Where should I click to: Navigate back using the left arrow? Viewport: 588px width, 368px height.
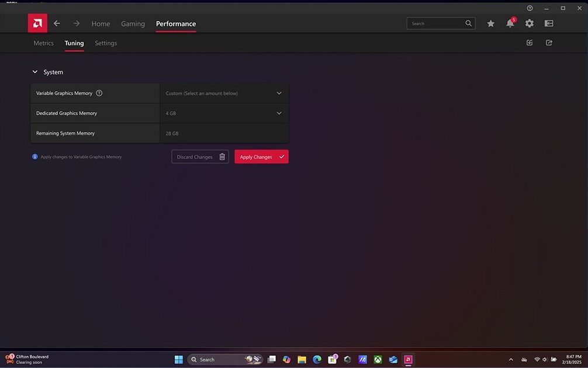[57, 23]
